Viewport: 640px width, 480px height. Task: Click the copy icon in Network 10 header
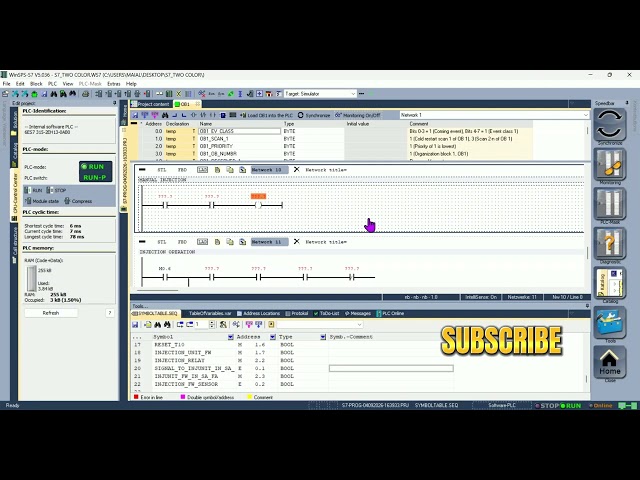pyautogui.click(x=230, y=169)
